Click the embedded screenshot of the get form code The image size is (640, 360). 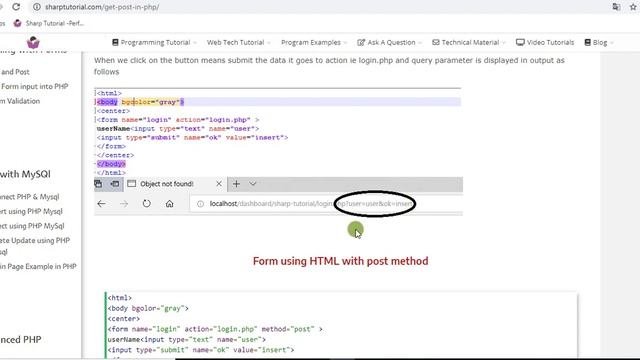click(x=278, y=151)
